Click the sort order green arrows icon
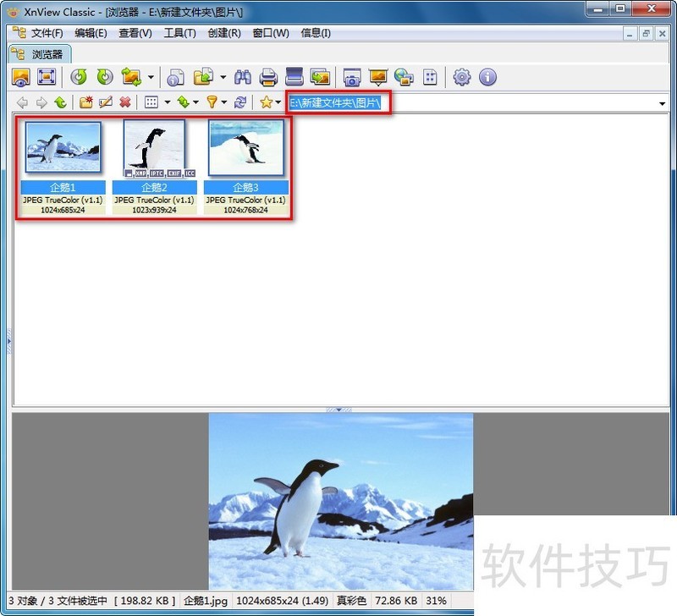The width and height of the screenshot is (677, 616). 184,102
